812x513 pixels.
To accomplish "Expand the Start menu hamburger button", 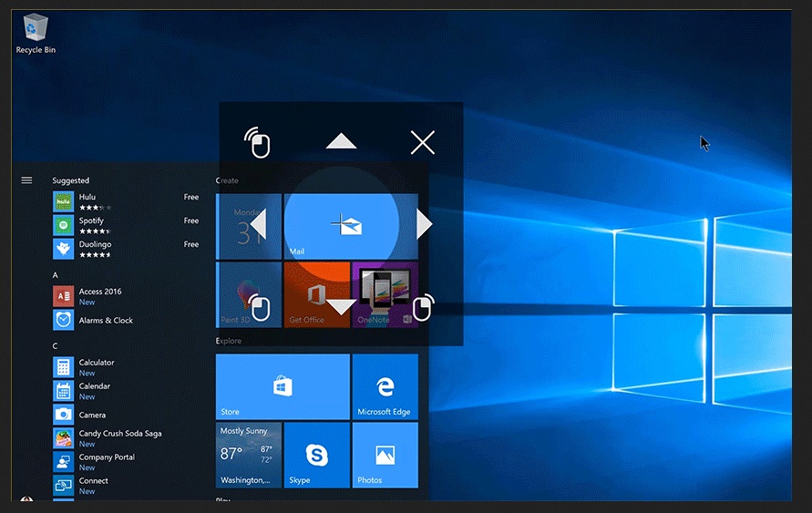I will point(26,180).
